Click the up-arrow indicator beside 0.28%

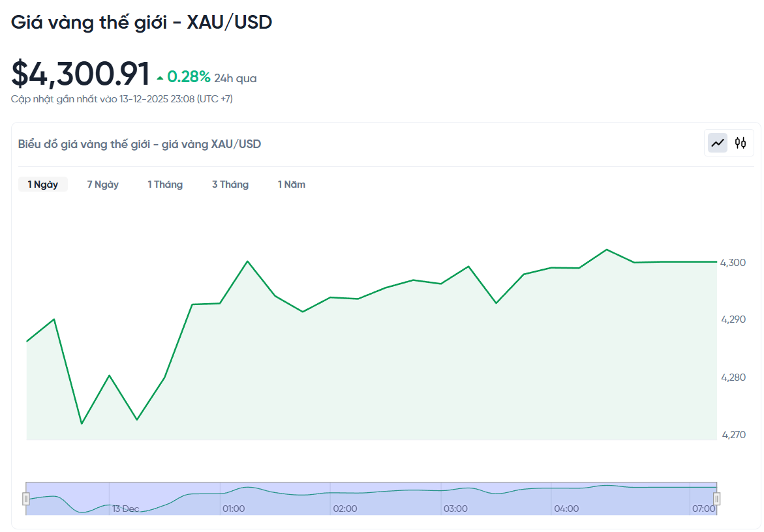(x=159, y=77)
